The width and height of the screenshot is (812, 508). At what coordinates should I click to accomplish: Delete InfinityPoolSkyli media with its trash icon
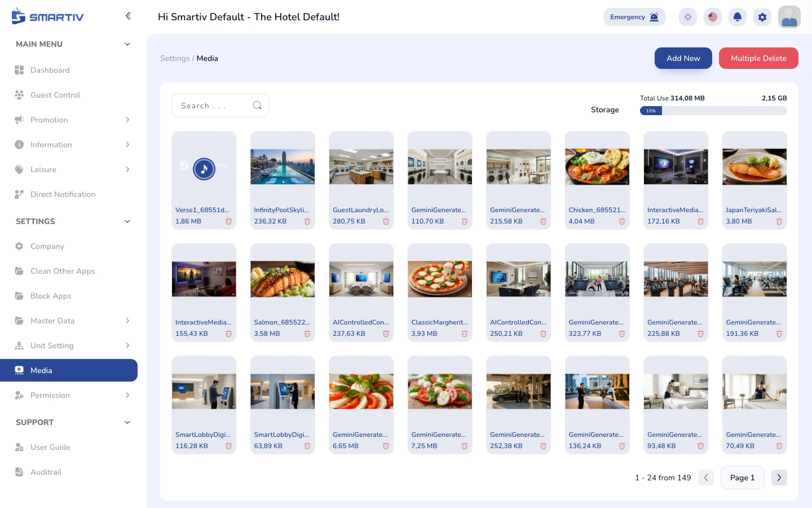tap(307, 221)
